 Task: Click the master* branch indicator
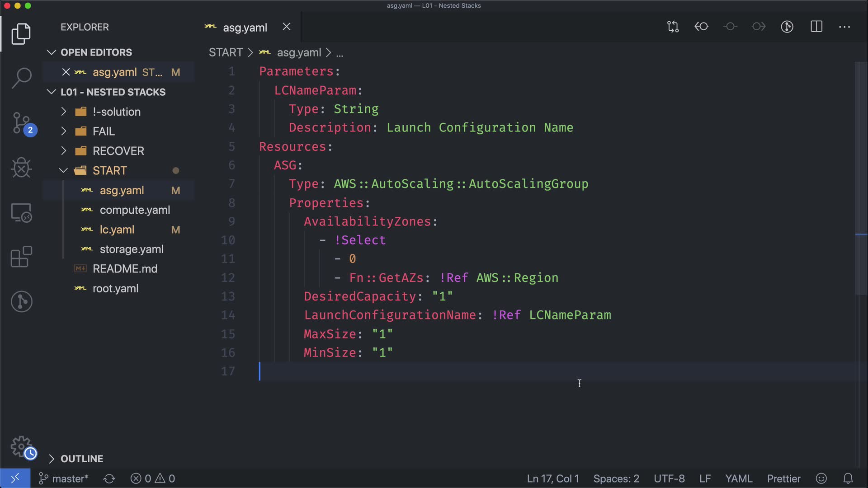point(64,479)
